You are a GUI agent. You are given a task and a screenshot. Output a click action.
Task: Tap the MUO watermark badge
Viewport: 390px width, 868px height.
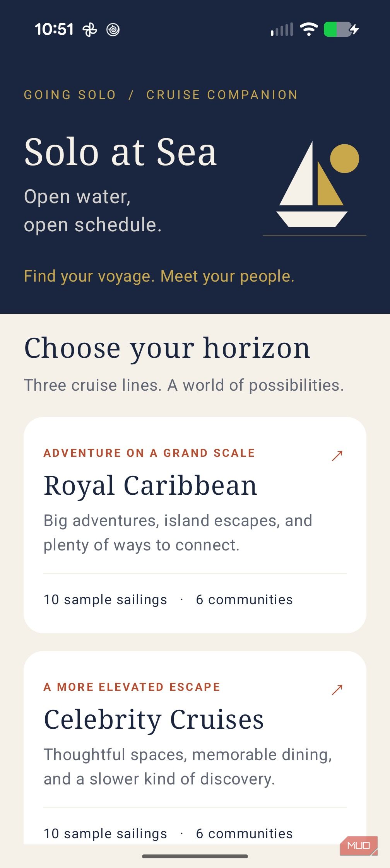[359, 846]
